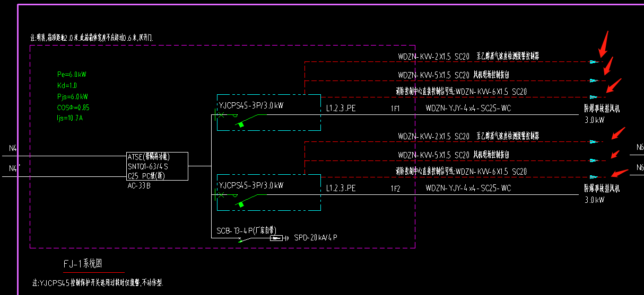Select the 消防控制中心 signal line text of the 1F2 fan
644x295 pixels.
pyautogui.click(x=461, y=172)
